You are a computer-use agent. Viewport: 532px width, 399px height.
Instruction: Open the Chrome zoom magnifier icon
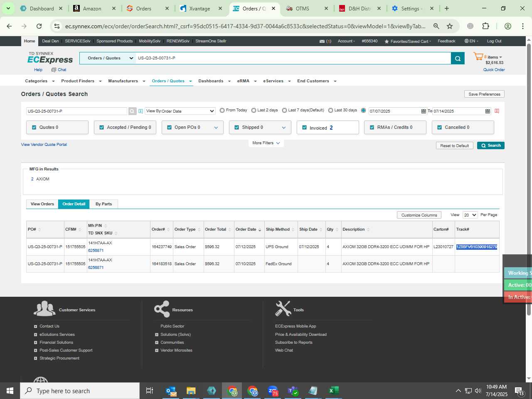click(x=436, y=26)
